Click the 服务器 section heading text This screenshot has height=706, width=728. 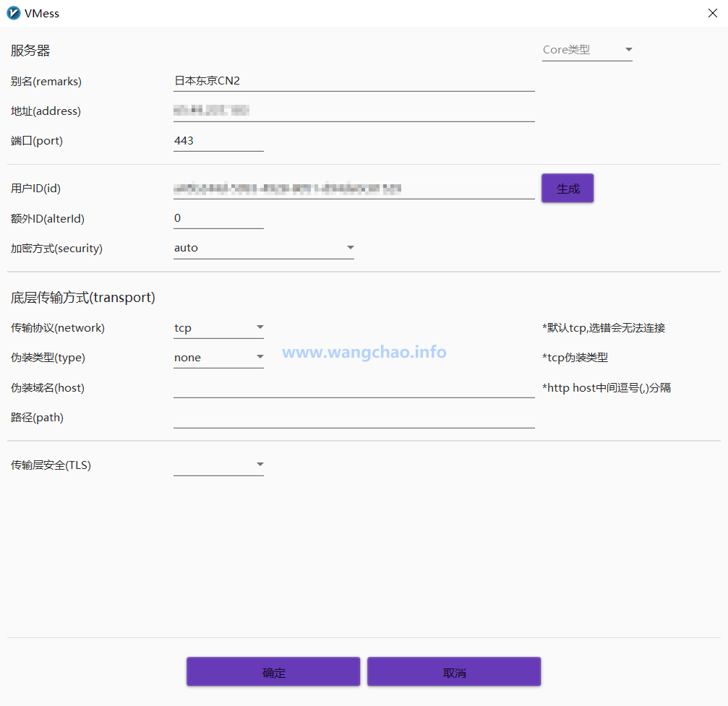30,50
